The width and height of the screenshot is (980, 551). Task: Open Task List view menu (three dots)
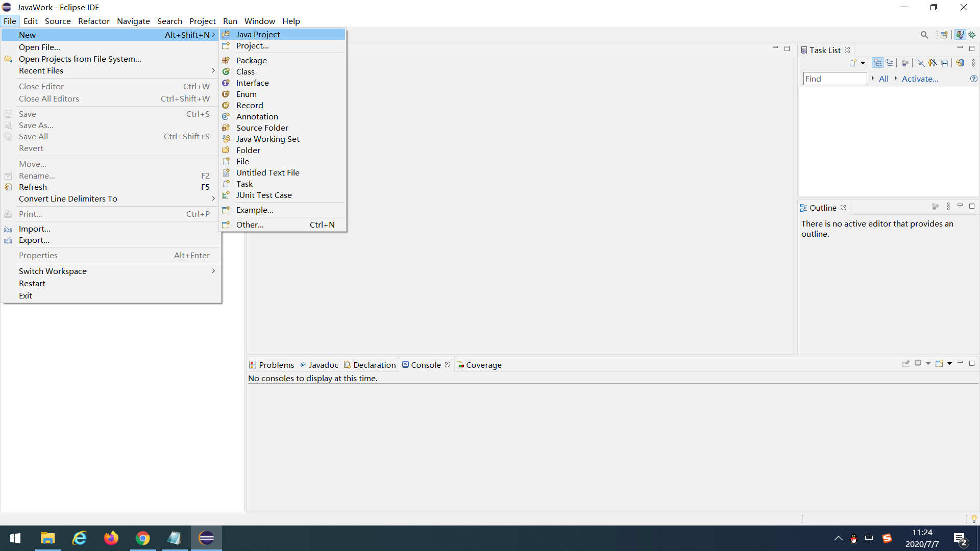coord(973,63)
